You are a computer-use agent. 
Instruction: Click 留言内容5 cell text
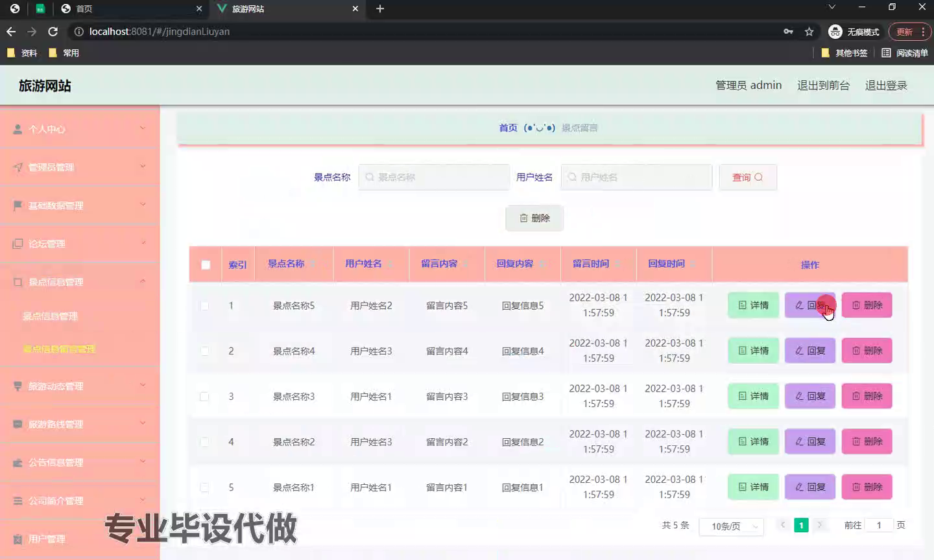click(447, 305)
